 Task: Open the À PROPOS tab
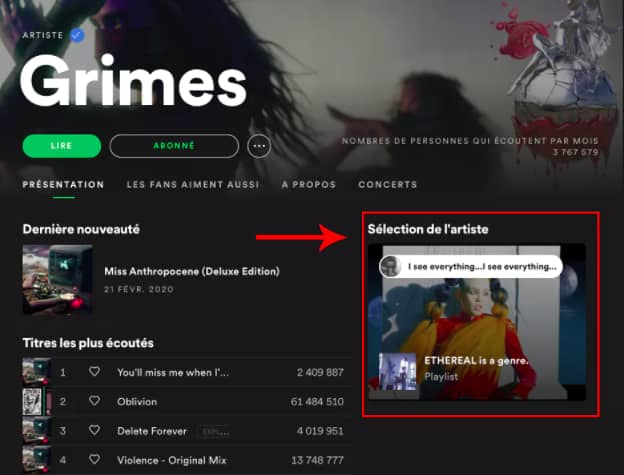(x=309, y=185)
